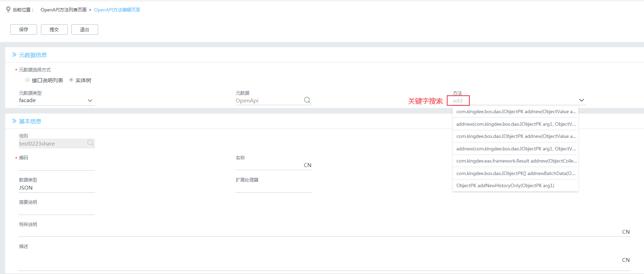
Task: Go to OpenAPI方法列表页面 breadcrumb link
Action: click(63, 10)
